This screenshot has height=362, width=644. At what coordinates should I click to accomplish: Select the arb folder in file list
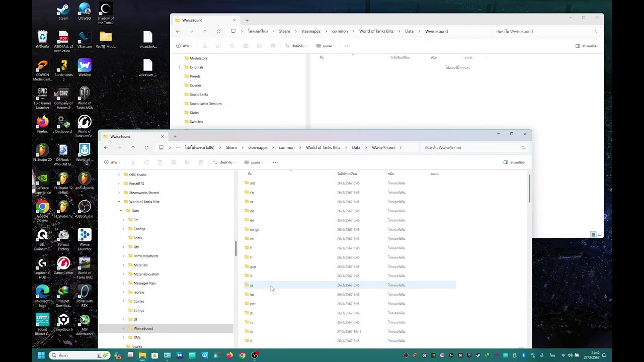coord(350,183)
